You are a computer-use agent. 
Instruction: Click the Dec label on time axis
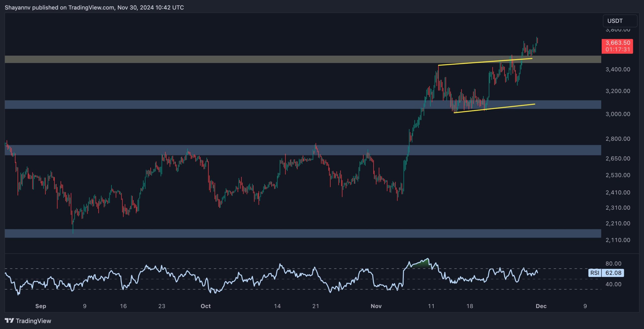[x=541, y=306]
